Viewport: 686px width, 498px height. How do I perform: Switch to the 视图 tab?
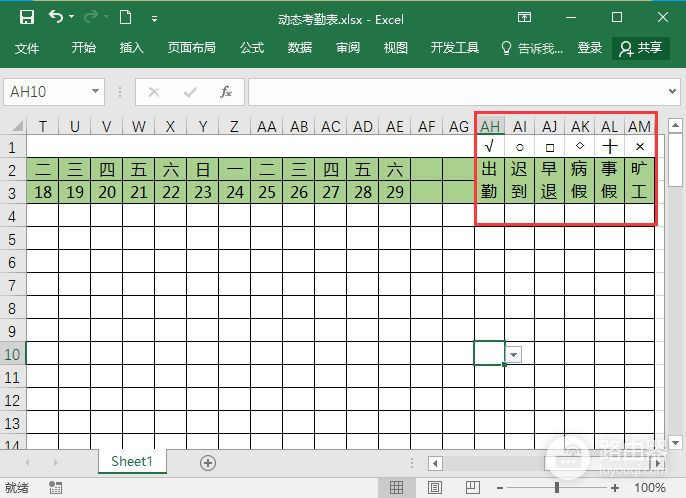pos(396,48)
